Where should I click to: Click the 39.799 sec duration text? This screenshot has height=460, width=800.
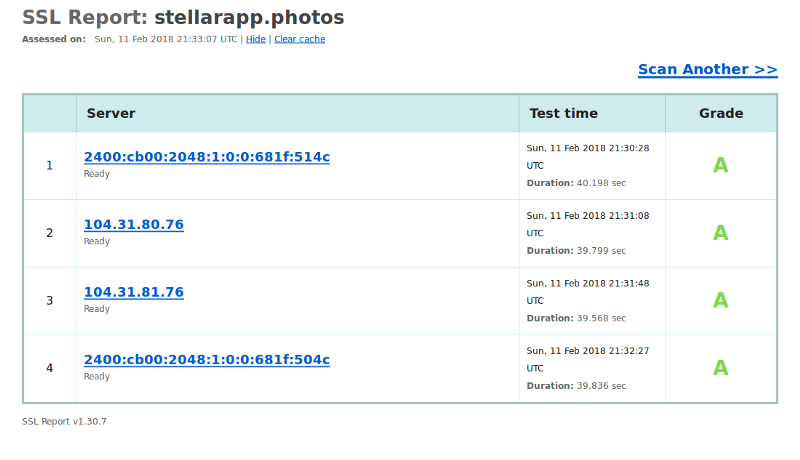click(601, 251)
